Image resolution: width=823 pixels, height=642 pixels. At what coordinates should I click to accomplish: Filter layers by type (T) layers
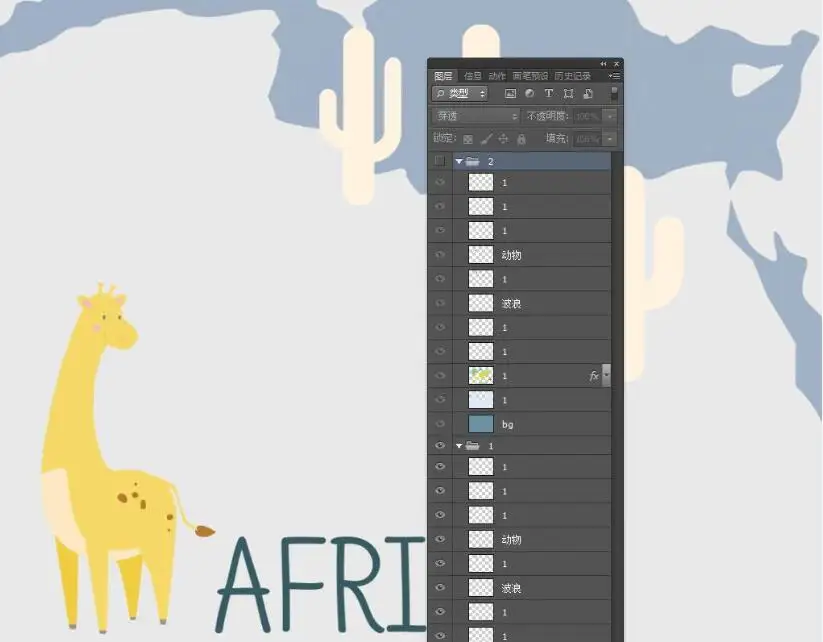[548, 93]
